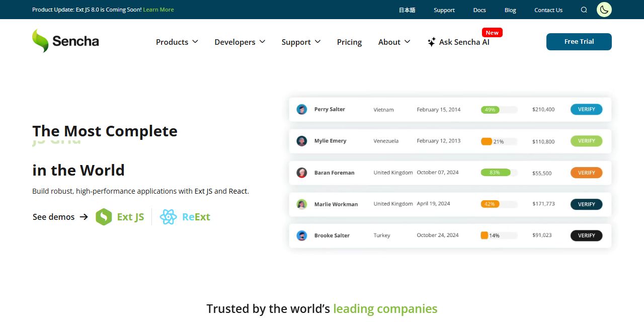The width and height of the screenshot is (644, 322).
Task: Expand the Products menu chevron
Action: pos(195,42)
